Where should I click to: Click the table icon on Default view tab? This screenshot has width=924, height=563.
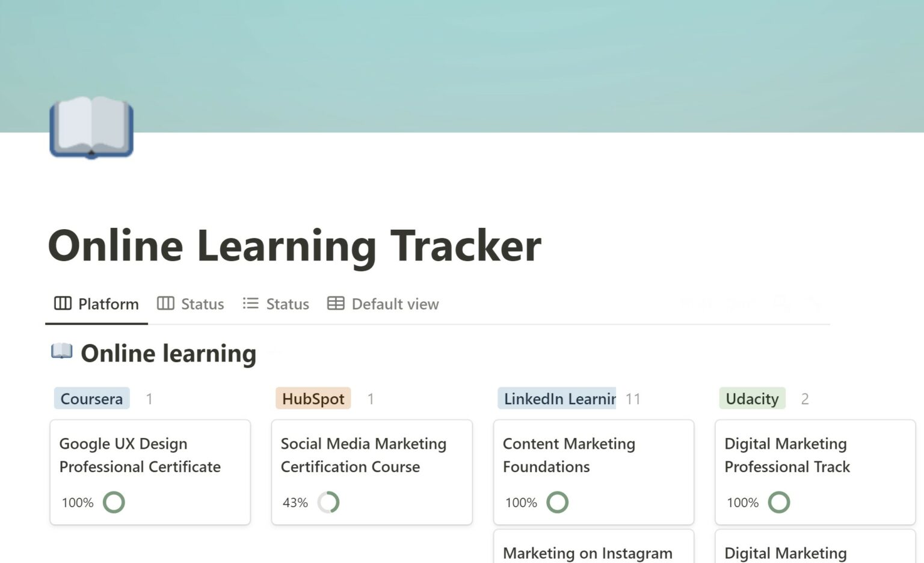click(336, 304)
